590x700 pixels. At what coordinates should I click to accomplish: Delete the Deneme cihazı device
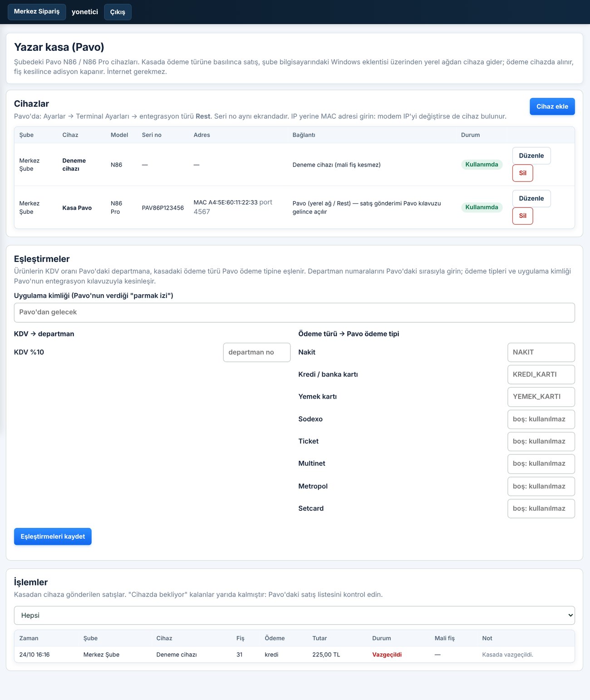click(522, 173)
